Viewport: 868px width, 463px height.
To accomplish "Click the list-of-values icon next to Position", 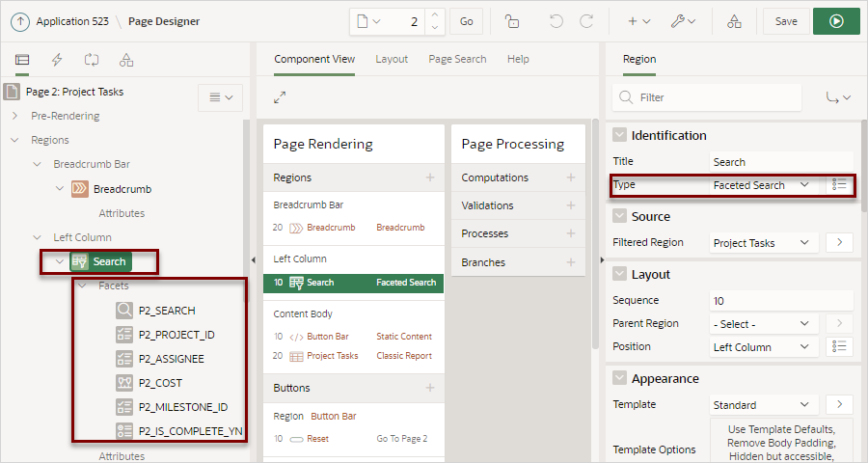I will (839, 346).
